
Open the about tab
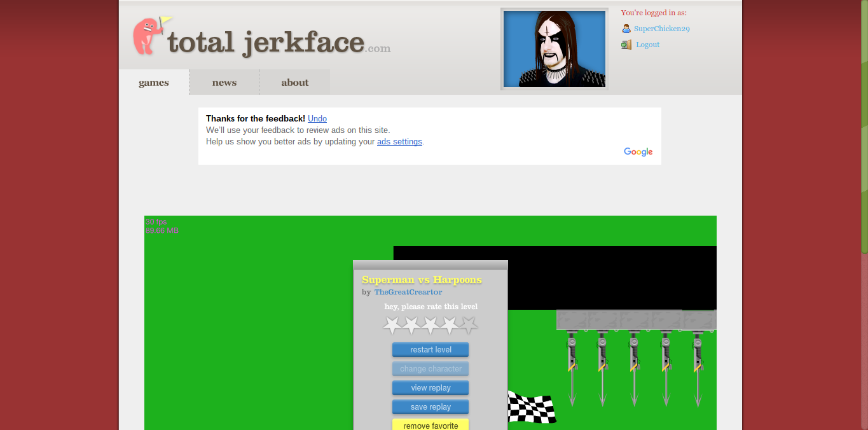294,82
